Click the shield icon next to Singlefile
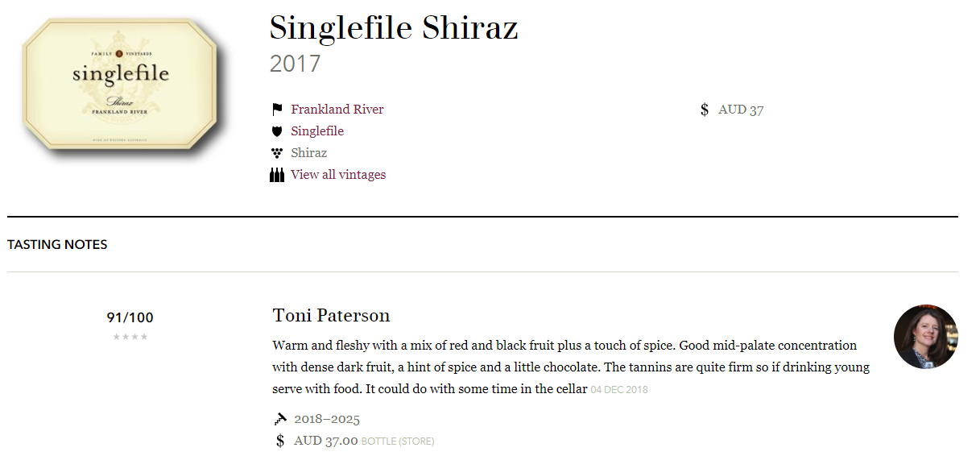 277,131
